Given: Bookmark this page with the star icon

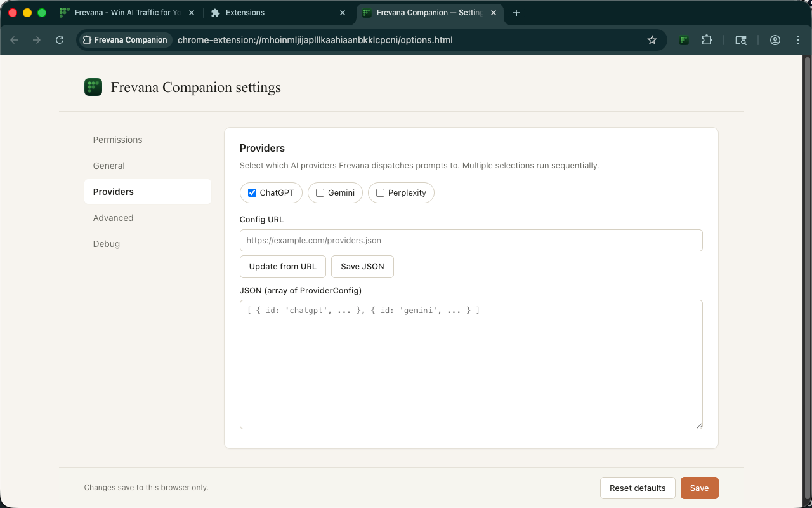Looking at the screenshot, I should 652,40.
